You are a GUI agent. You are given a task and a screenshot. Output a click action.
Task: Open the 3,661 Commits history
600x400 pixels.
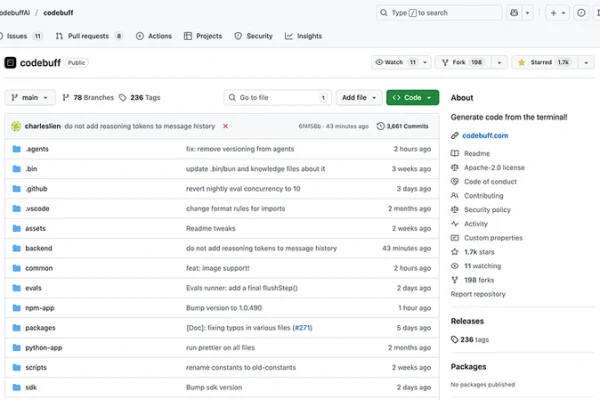pos(403,126)
